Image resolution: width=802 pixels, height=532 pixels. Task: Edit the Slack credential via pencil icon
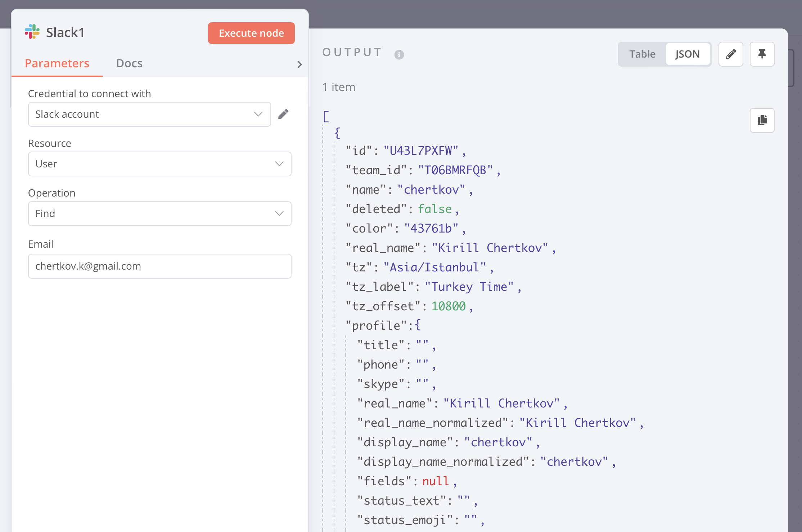pos(284,114)
